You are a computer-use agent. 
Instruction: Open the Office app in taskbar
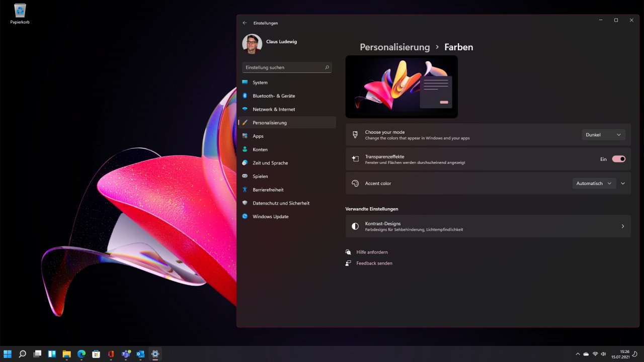tap(111, 354)
